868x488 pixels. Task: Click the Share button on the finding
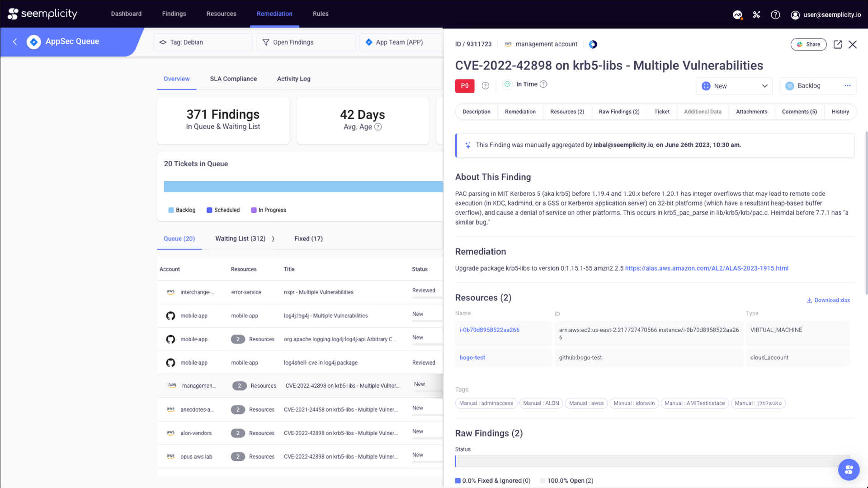(808, 44)
